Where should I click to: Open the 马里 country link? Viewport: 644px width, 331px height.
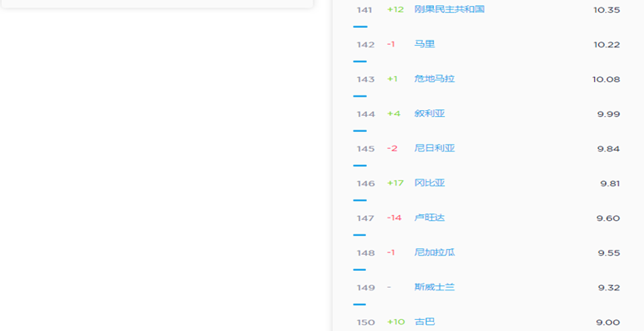pyautogui.click(x=425, y=44)
